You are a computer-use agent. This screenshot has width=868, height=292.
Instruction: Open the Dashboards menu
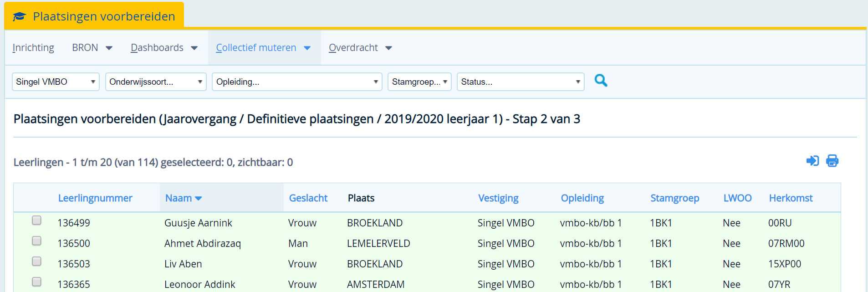click(164, 48)
